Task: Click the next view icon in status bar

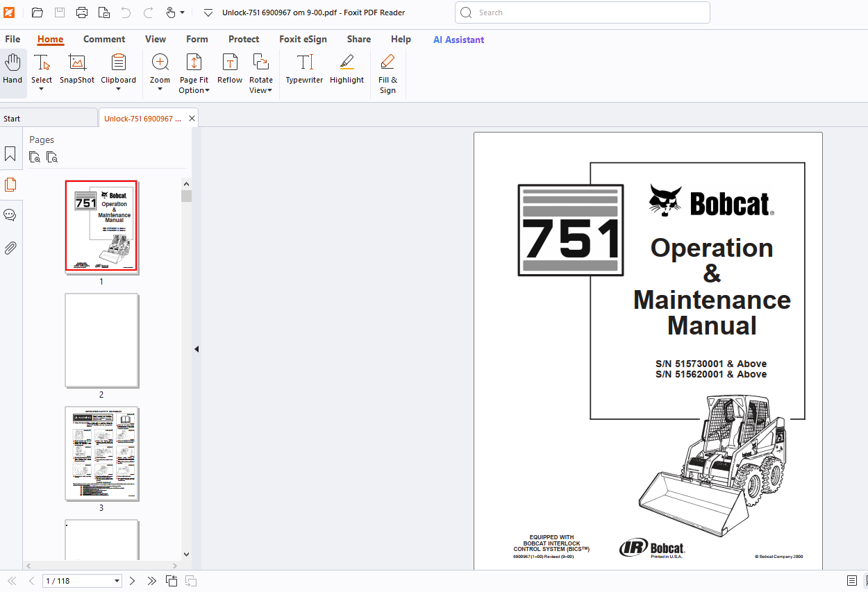Action: point(191,581)
